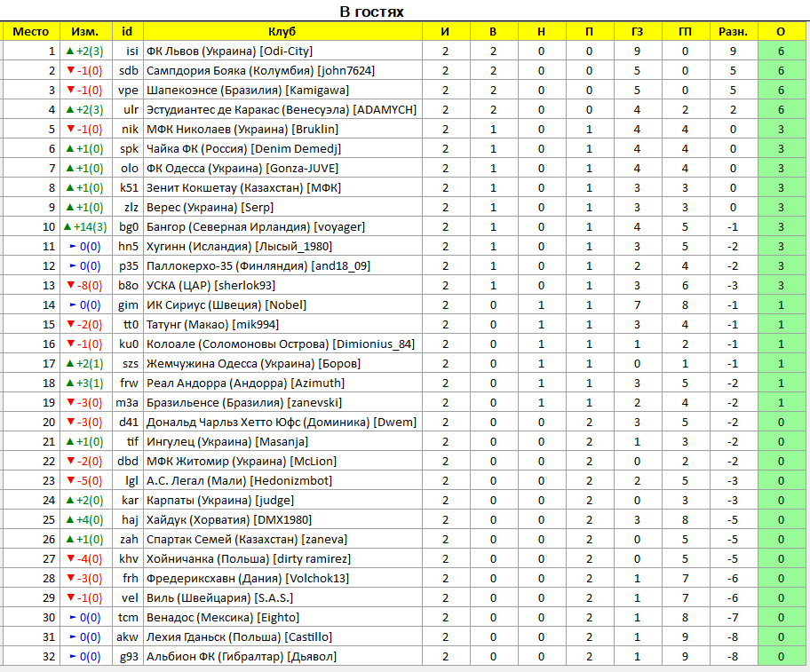The width and height of the screenshot is (810, 672).
Task: Select club "Зенит Кокшетау (Казахстан) [МФК]"
Action: (243, 188)
